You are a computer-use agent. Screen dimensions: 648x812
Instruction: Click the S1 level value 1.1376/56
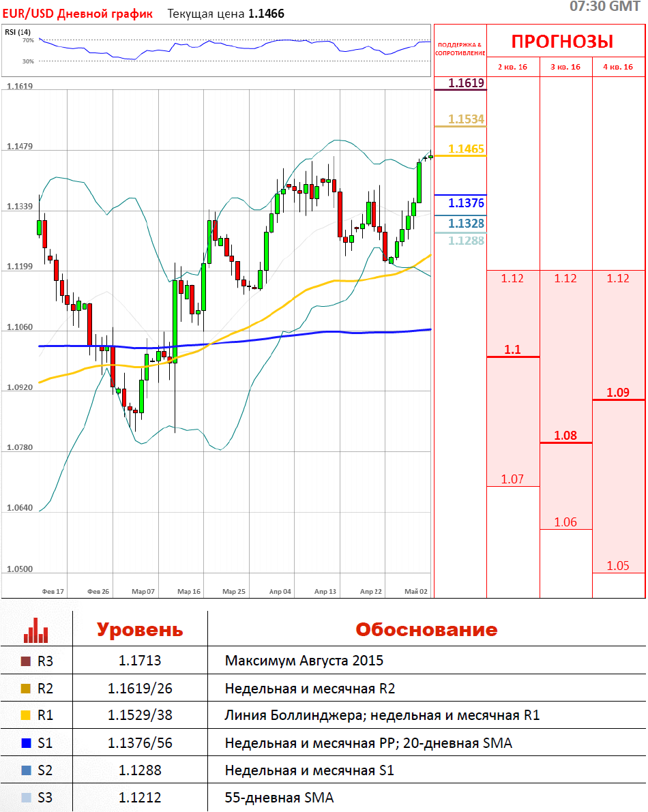click(x=140, y=743)
